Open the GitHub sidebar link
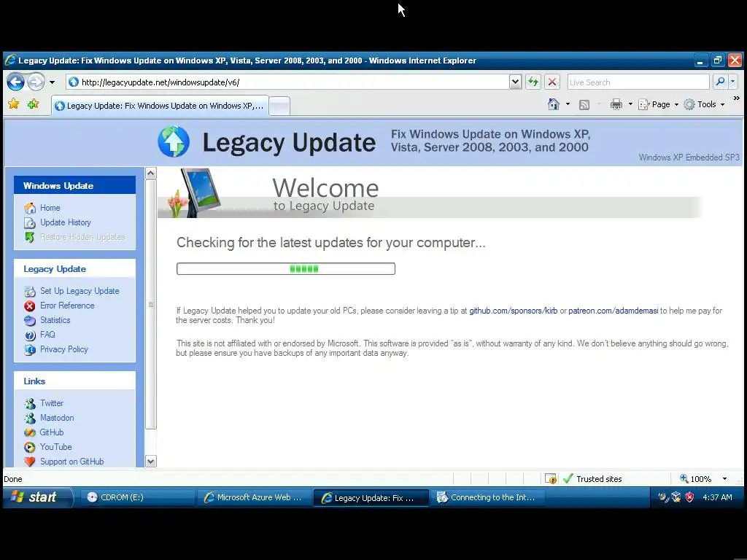This screenshot has height=560, width=747. coord(52,432)
